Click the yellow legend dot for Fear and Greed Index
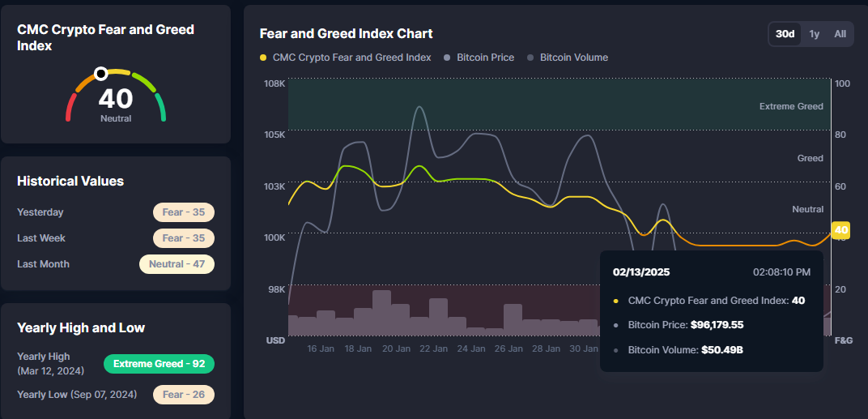The height and width of the screenshot is (419, 868). [263, 58]
